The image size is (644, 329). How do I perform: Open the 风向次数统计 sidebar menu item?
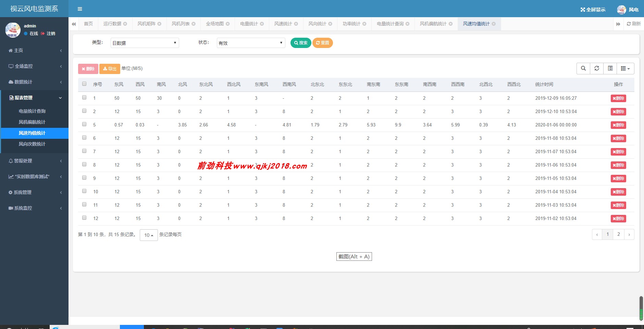point(33,144)
